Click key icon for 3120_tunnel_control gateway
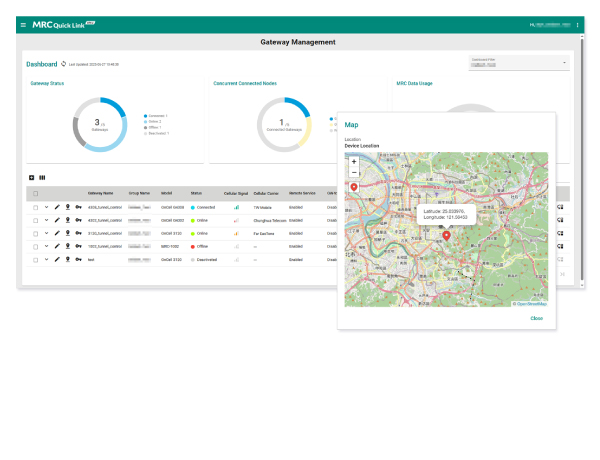This screenshot has width=600, height=460. click(79, 233)
